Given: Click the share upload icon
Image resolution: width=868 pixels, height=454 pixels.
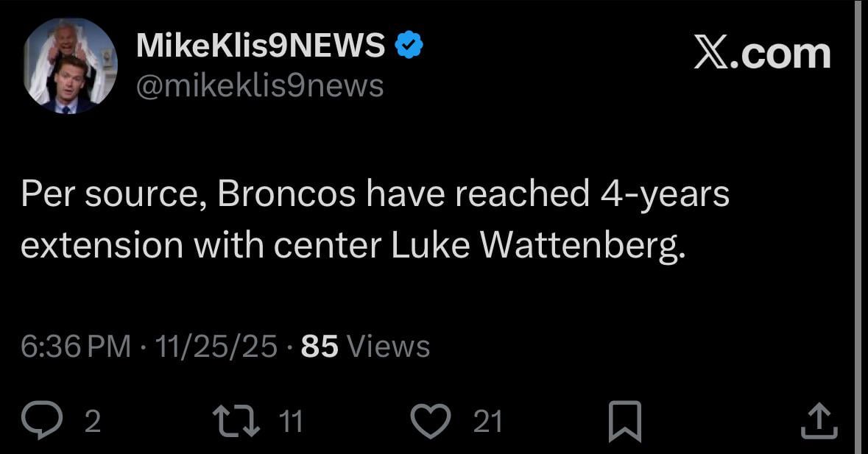Looking at the screenshot, I should click(x=819, y=420).
